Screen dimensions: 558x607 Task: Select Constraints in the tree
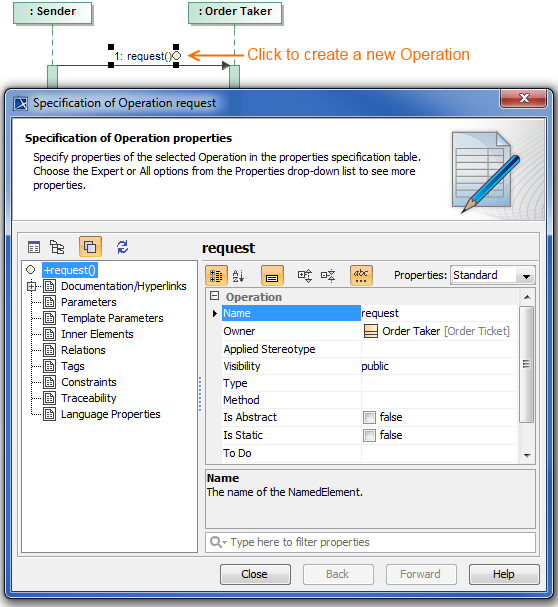tap(89, 382)
